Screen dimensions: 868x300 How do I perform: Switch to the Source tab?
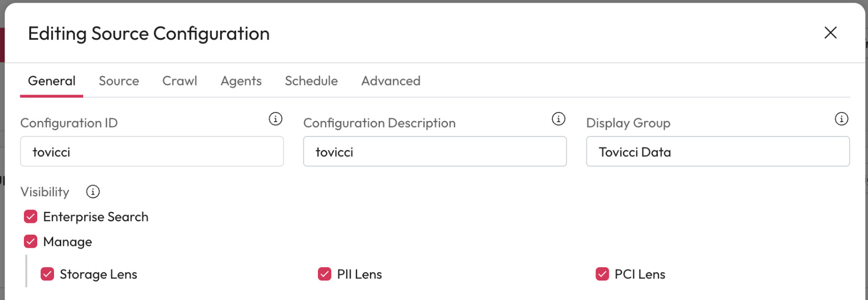pyautogui.click(x=119, y=81)
